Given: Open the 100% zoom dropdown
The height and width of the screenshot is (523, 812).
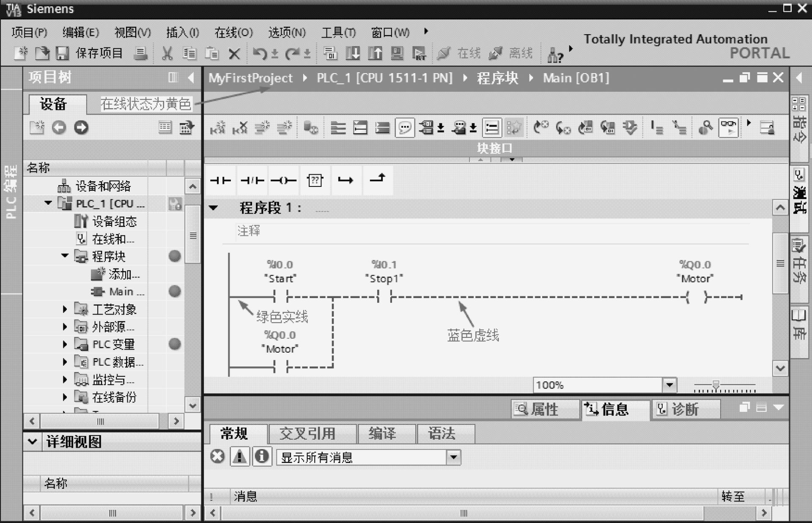Looking at the screenshot, I should click(669, 385).
